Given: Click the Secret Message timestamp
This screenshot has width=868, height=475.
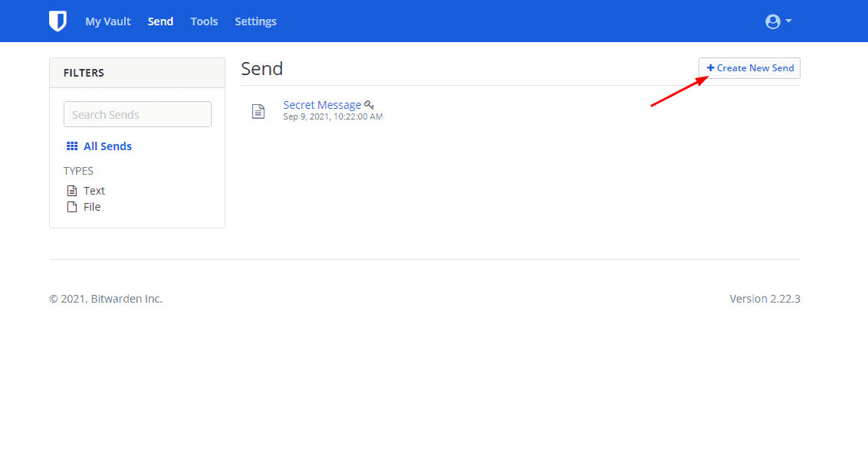Looking at the screenshot, I should coord(333,117).
